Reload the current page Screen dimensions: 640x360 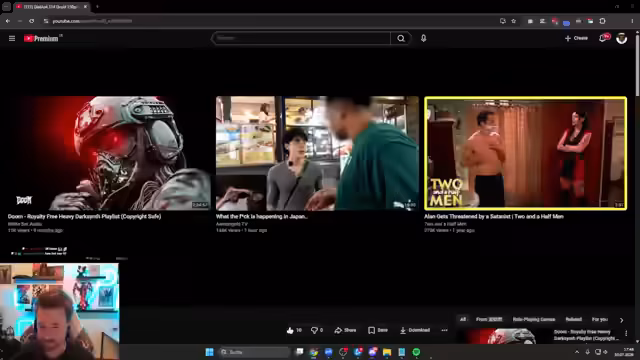(x=31, y=21)
